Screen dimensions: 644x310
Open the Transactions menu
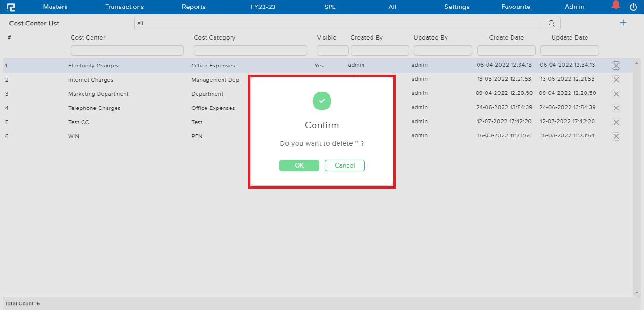[124, 7]
